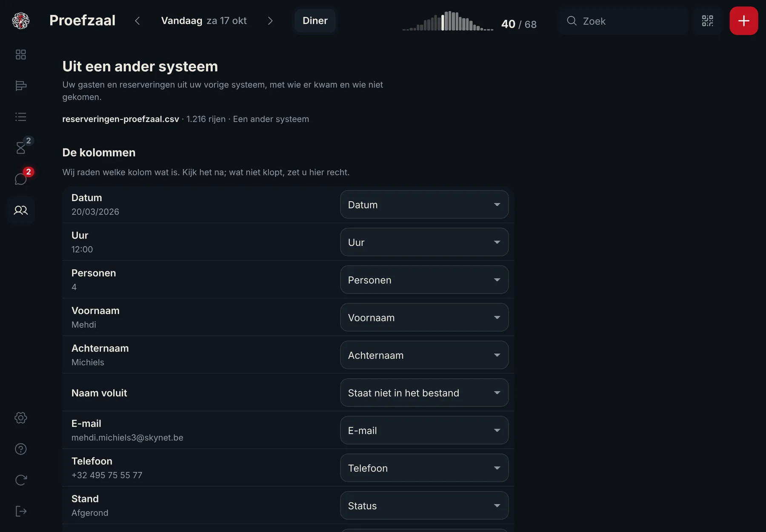Open the timeline bars icon in sidebar

pos(20,85)
